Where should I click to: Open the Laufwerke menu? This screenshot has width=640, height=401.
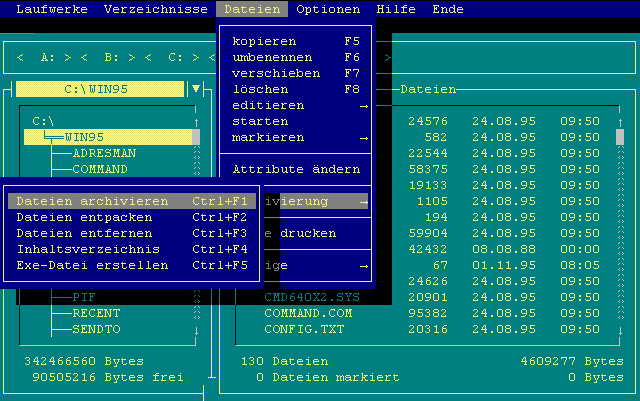coord(51,9)
